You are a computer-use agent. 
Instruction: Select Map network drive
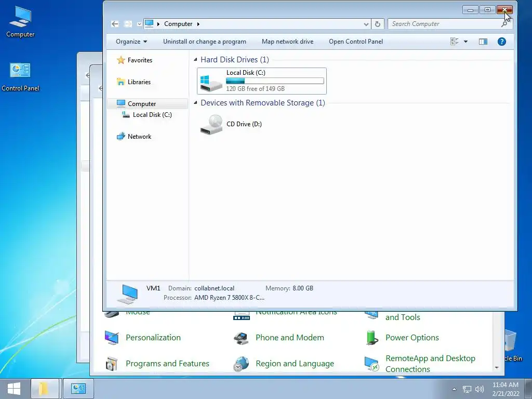(287, 42)
